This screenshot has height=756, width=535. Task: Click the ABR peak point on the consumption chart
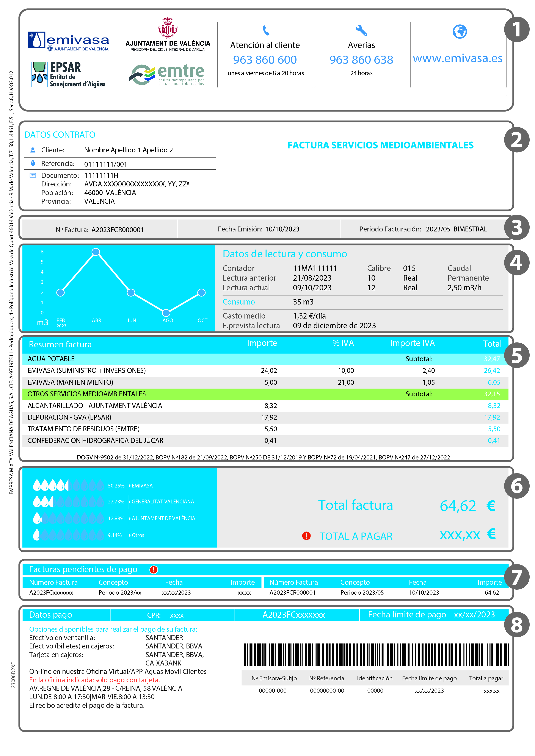point(96,252)
